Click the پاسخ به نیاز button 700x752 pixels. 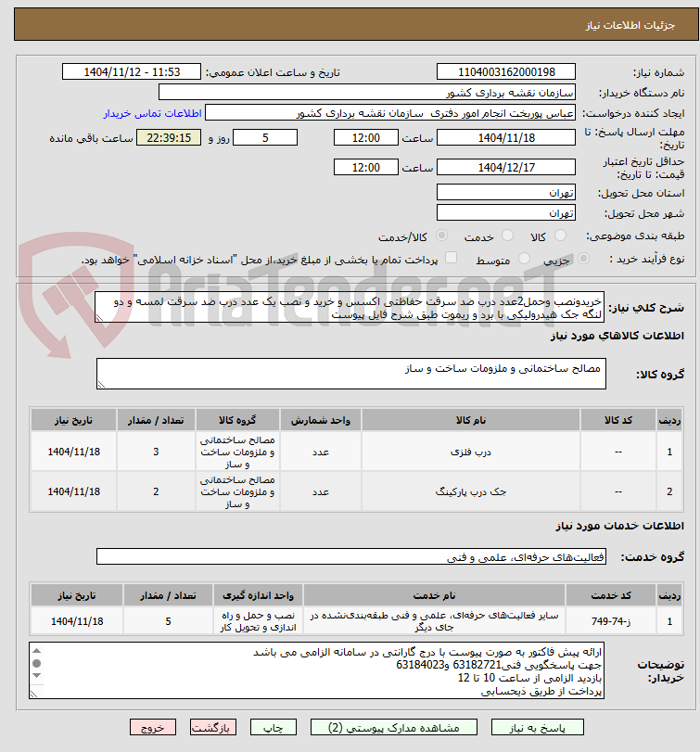pyautogui.click(x=538, y=727)
